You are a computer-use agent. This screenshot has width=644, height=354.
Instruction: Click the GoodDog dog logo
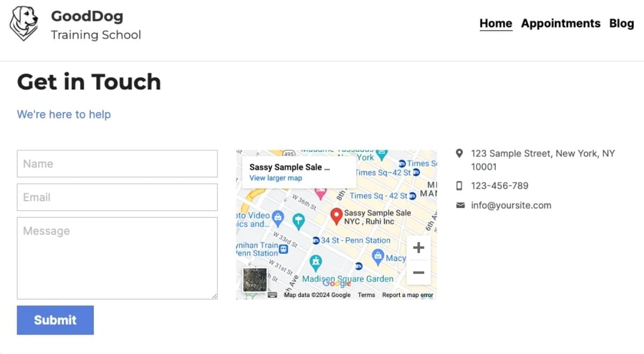24,23
